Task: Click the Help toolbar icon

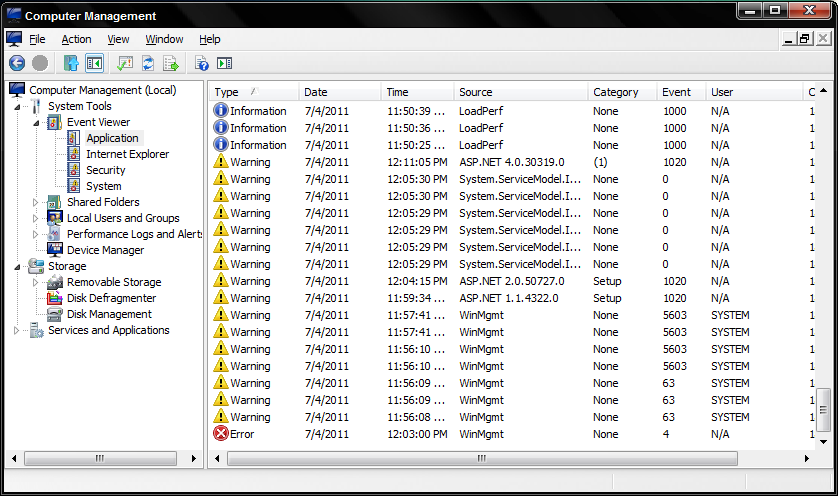Action: tap(201, 63)
